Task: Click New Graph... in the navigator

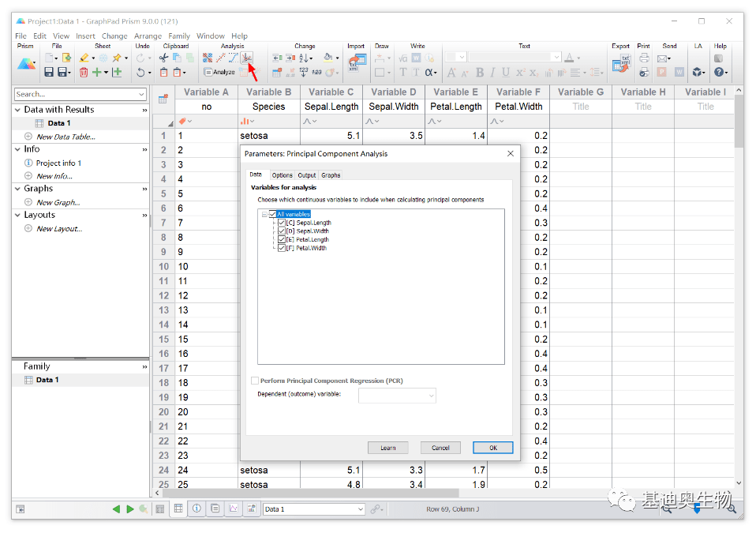Action: pos(58,202)
